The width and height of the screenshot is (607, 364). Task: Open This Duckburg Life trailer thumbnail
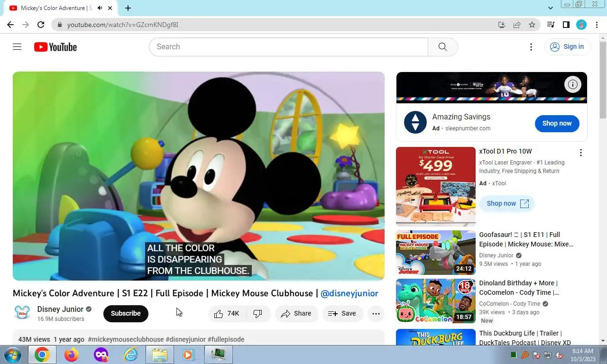click(x=436, y=337)
